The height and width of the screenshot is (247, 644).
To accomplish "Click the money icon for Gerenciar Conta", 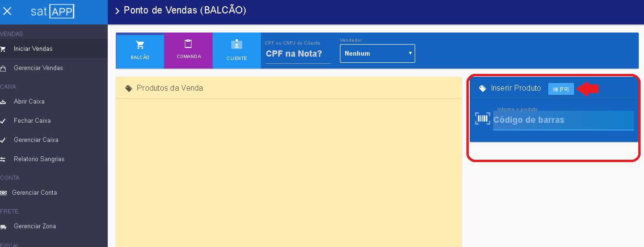I will pos(3,193).
